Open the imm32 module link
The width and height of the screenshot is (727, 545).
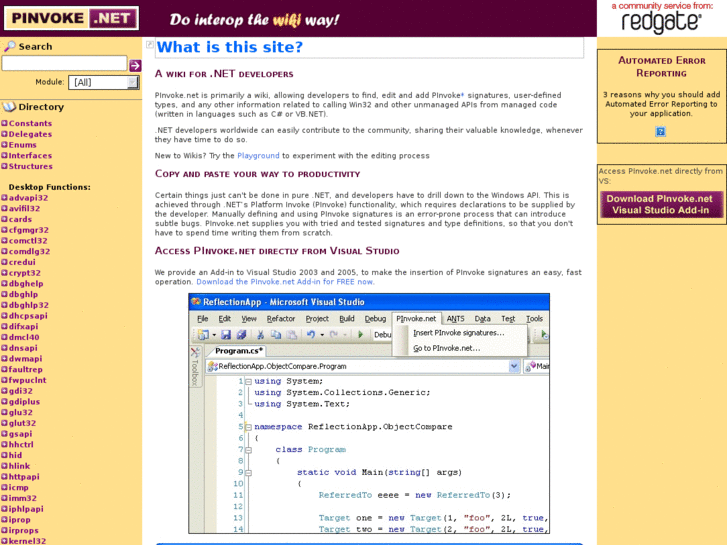(x=23, y=498)
